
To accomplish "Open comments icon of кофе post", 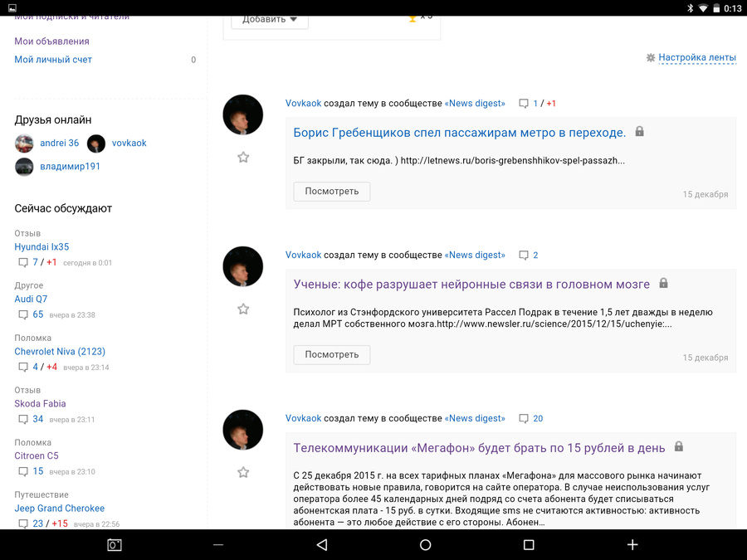I will 524,256.
